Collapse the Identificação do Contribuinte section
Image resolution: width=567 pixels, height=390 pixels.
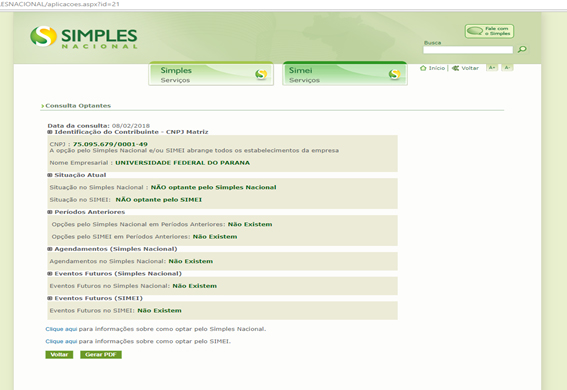(x=50, y=132)
